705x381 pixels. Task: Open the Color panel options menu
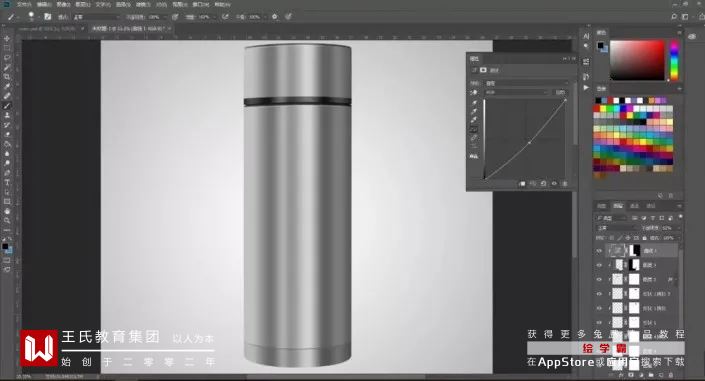pos(679,32)
